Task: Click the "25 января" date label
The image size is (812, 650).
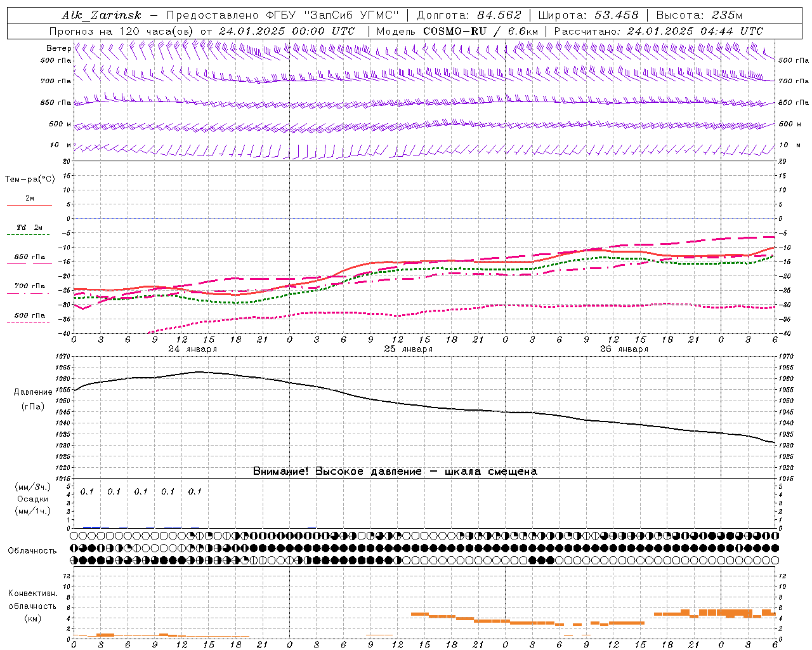Action: (x=408, y=349)
